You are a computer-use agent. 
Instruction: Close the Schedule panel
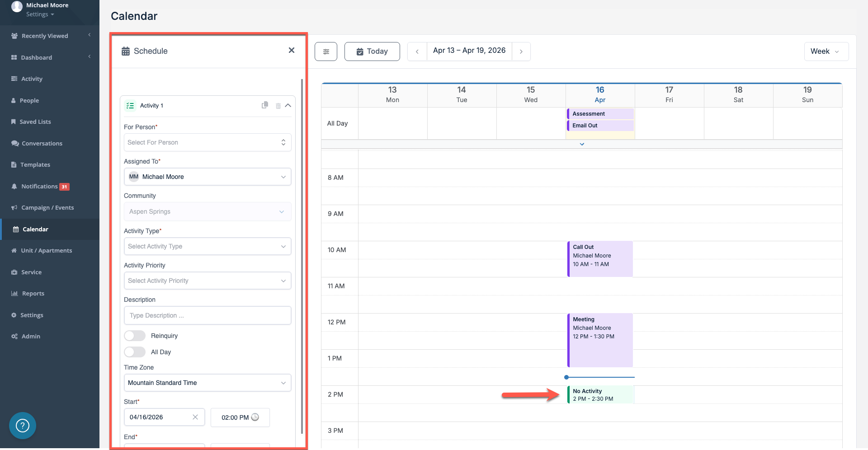click(292, 50)
